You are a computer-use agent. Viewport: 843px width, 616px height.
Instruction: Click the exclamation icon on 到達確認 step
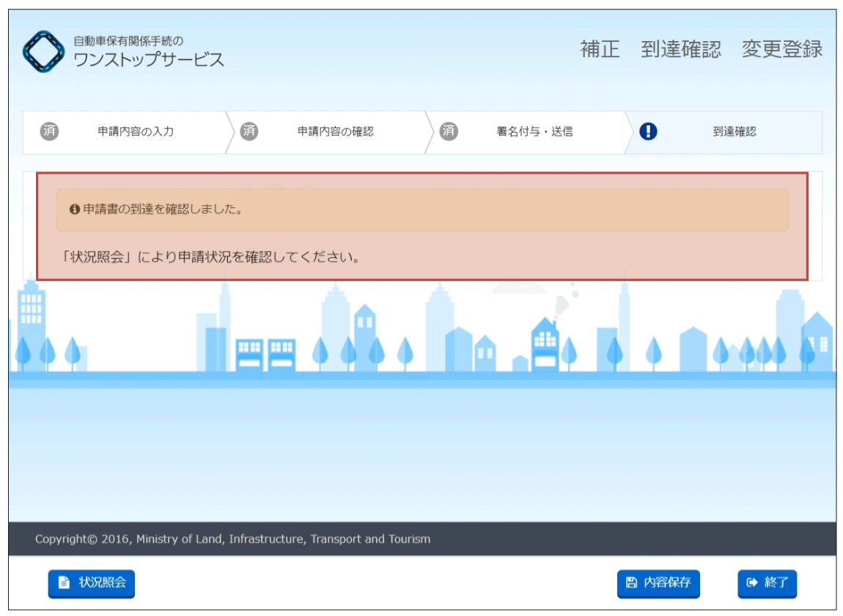[x=648, y=131]
